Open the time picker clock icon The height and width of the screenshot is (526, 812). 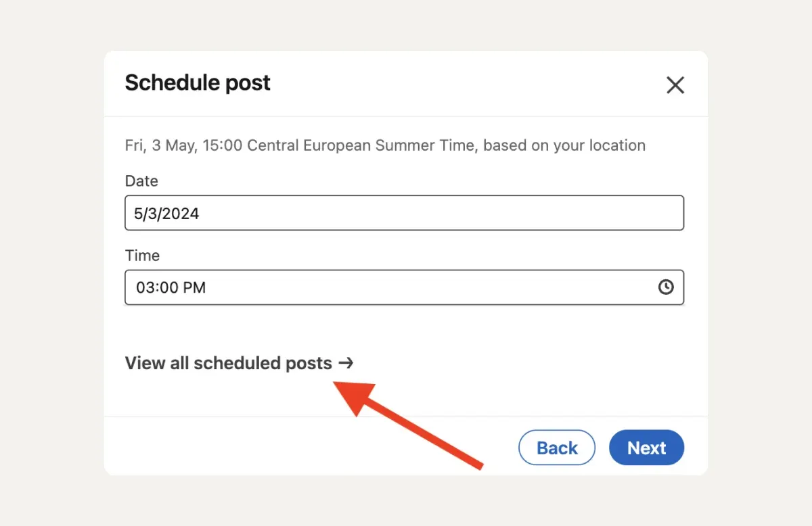coord(666,287)
